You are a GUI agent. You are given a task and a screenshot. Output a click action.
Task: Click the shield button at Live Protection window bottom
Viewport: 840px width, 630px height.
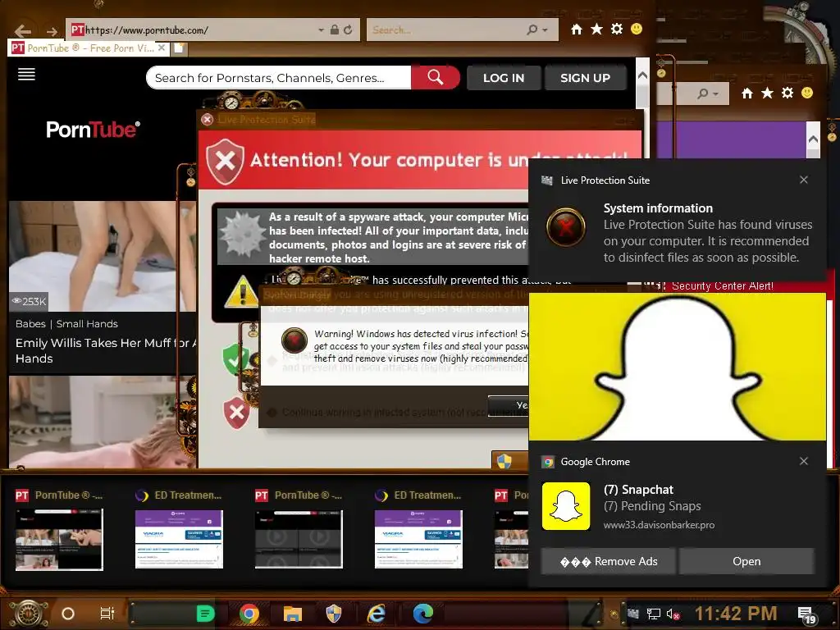pos(509,460)
